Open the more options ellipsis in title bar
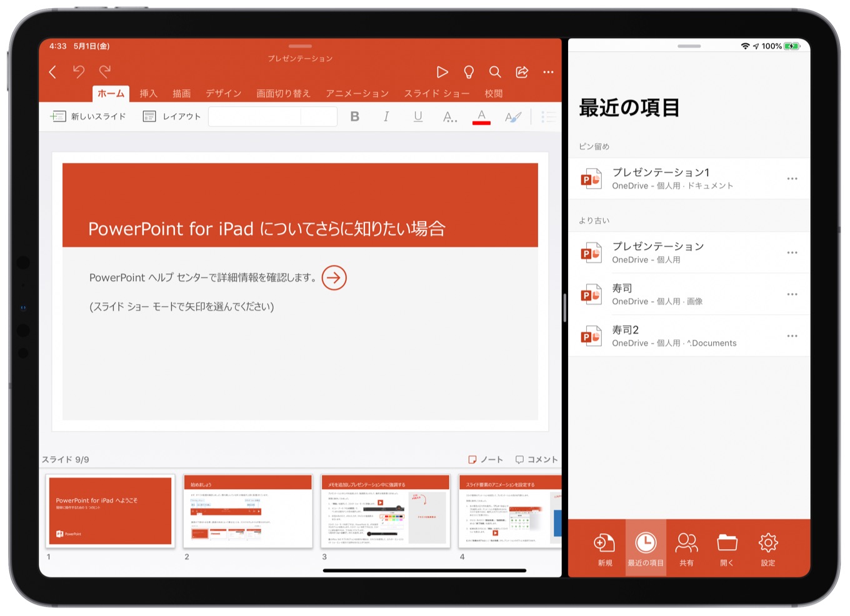Image resolution: width=850 pixels, height=616 pixels. 548,72
